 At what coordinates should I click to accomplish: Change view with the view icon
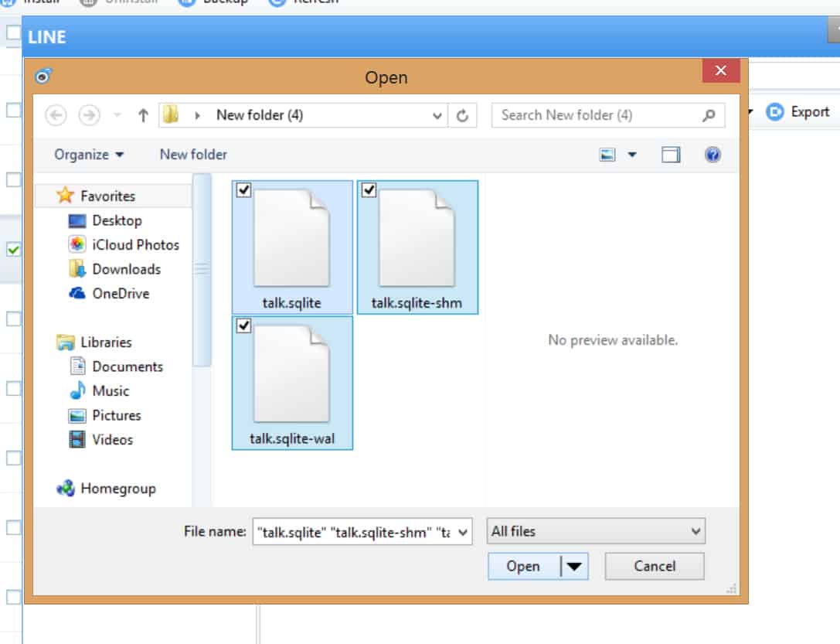pyautogui.click(x=607, y=155)
